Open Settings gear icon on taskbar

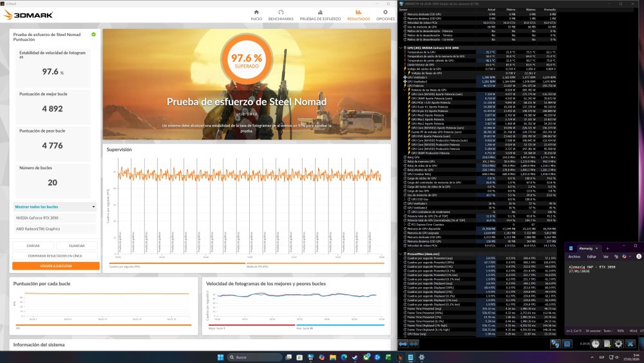pyautogui.click(x=421, y=357)
